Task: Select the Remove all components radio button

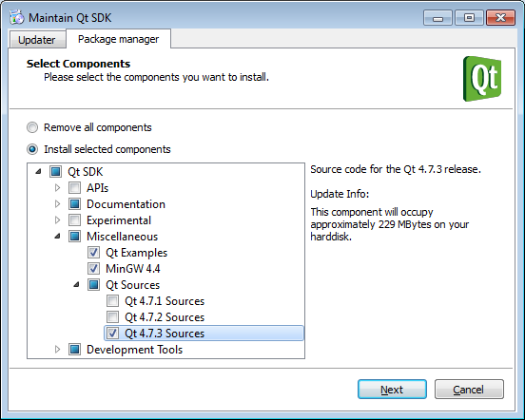Action: click(32, 127)
